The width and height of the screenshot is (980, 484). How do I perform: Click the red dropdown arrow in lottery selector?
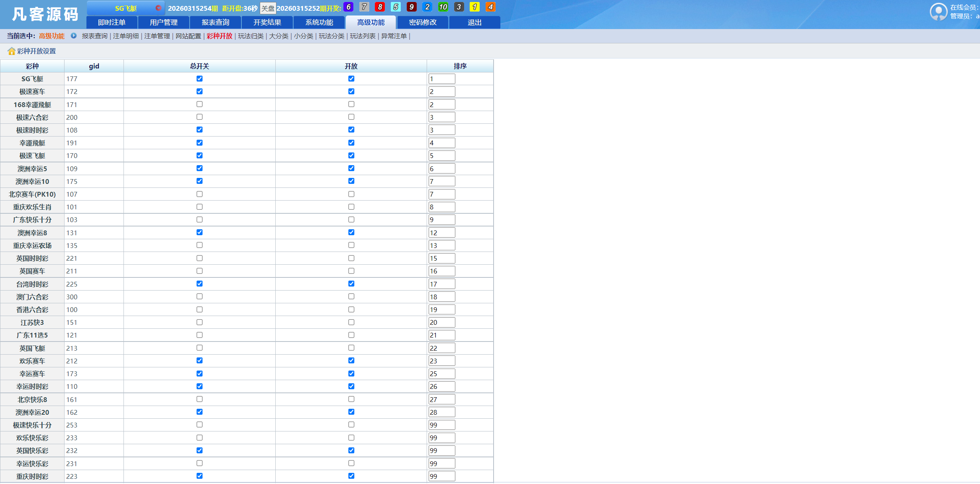(x=158, y=8)
